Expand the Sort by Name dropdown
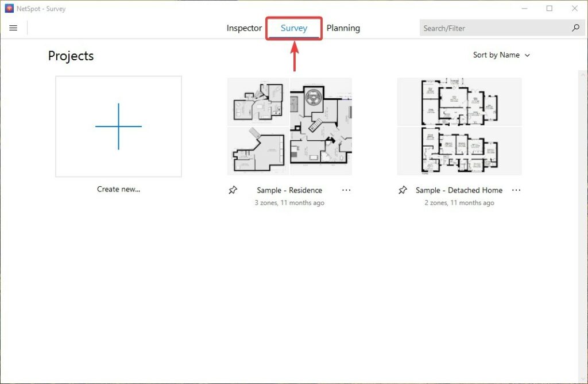The width and height of the screenshot is (588, 384). pyautogui.click(x=501, y=55)
